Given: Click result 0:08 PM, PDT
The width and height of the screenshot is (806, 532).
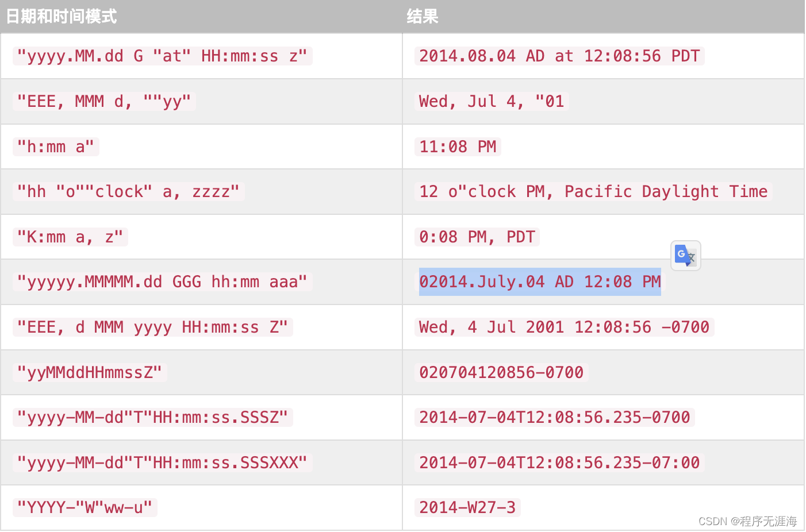Looking at the screenshot, I should (477, 237).
